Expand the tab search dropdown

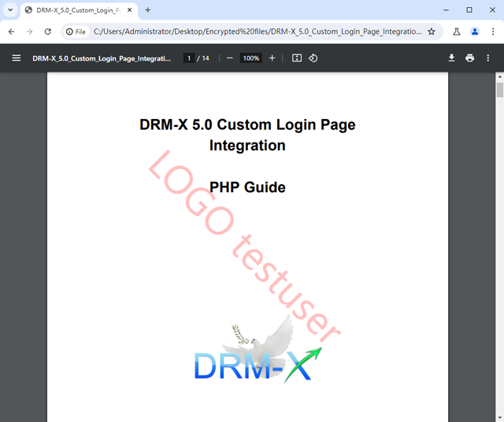point(10,10)
